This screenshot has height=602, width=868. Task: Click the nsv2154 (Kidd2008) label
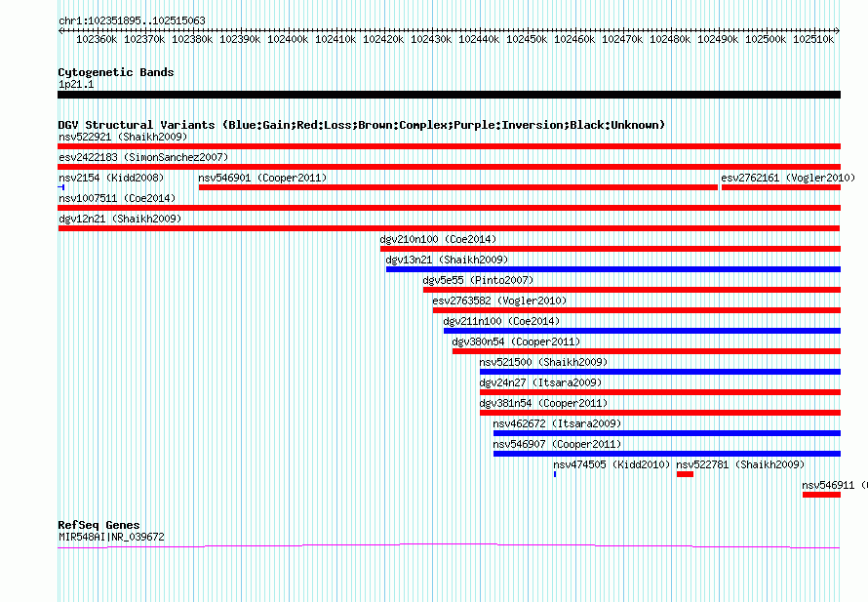(111, 178)
